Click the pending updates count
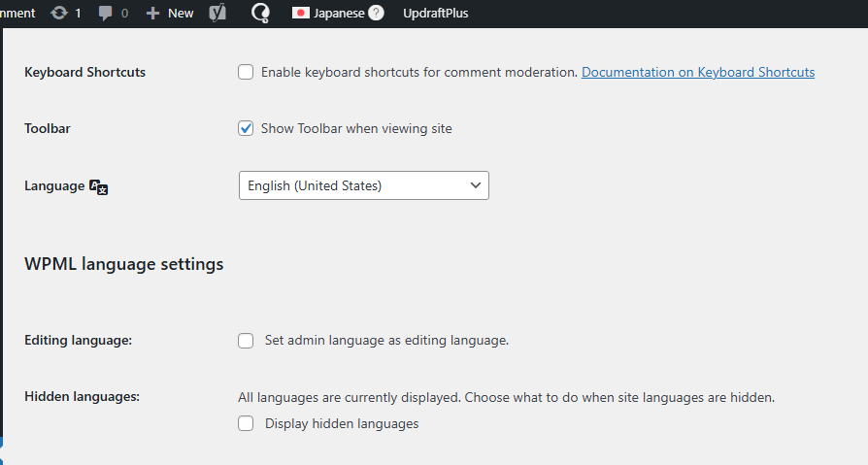868x465 pixels. pyautogui.click(x=78, y=14)
